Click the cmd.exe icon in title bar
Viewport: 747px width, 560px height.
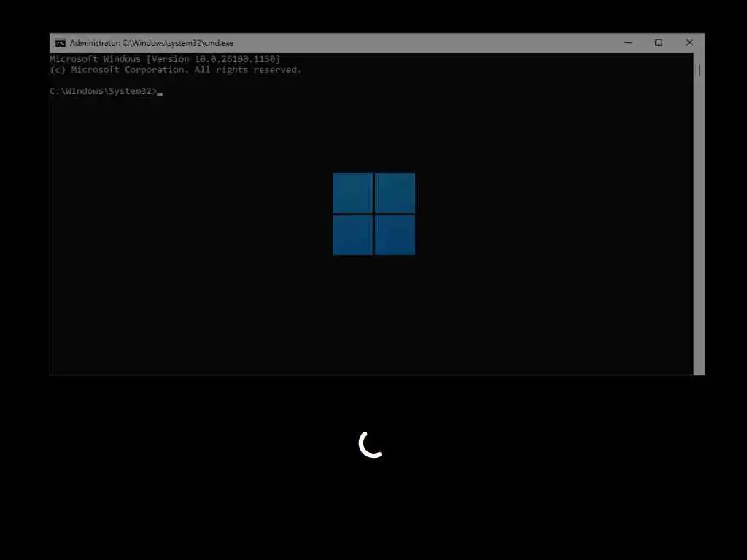(60, 43)
